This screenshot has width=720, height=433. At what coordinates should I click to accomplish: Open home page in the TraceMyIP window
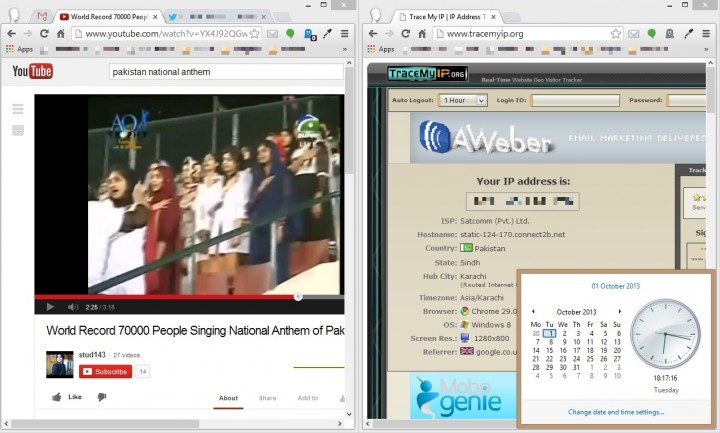[x=422, y=34]
